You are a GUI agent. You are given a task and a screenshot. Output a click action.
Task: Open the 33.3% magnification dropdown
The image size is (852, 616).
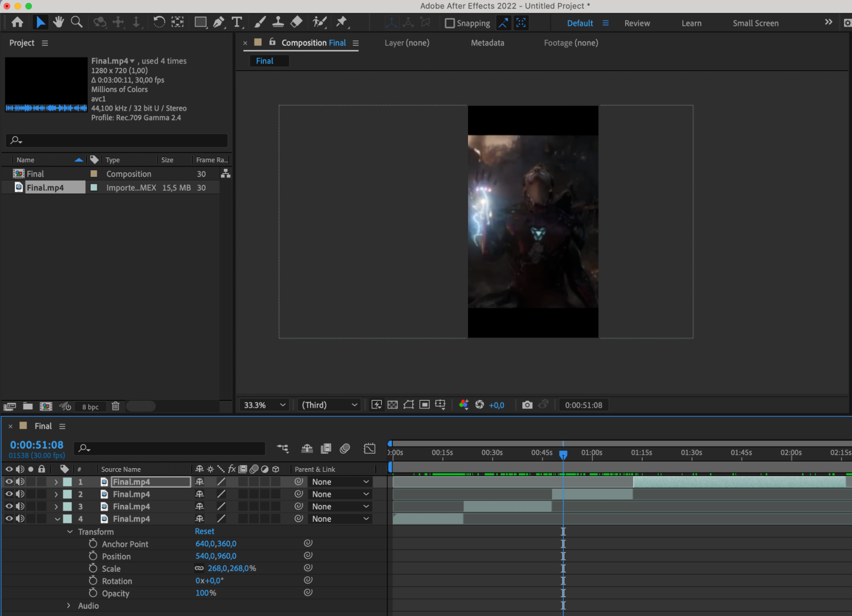coord(264,405)
